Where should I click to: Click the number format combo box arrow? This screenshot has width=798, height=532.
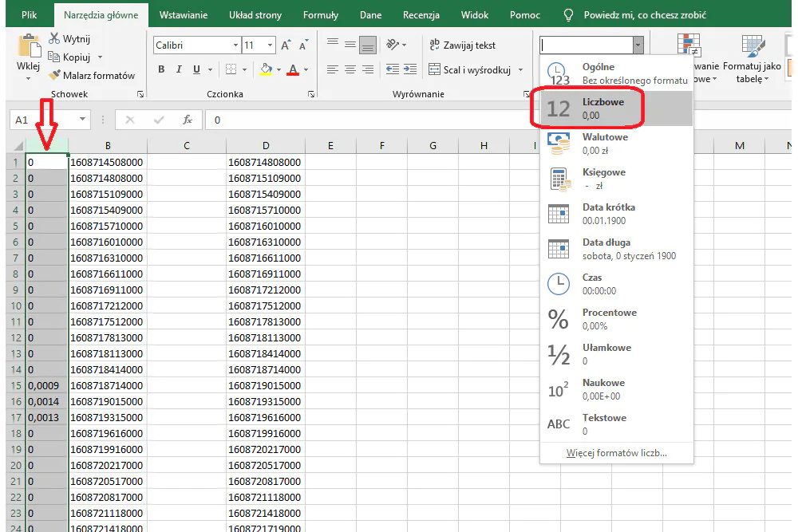tap(638, 45)
